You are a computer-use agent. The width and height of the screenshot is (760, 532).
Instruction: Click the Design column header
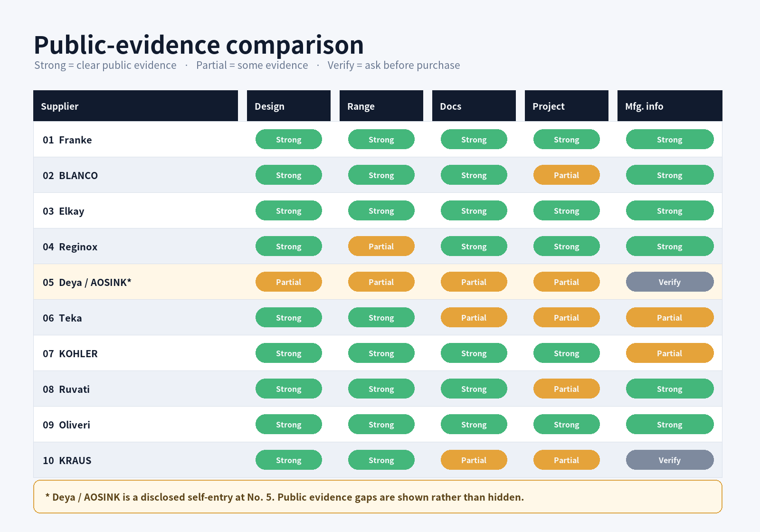pos(289,106)
